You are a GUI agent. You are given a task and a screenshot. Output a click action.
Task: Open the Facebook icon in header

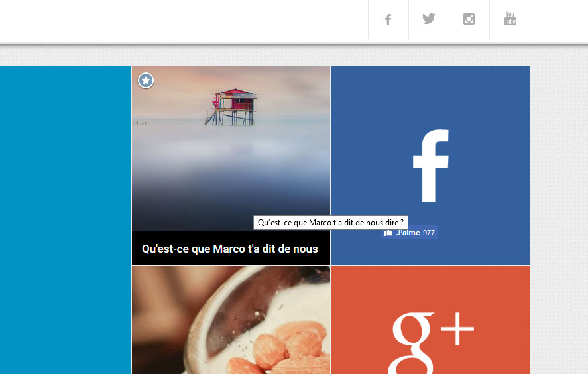(388, 19)
